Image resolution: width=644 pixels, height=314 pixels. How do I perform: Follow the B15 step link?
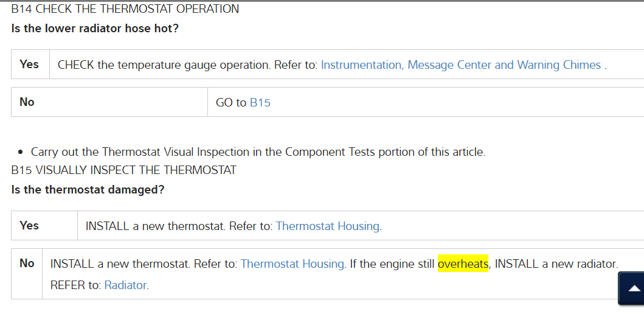point(260,103)
